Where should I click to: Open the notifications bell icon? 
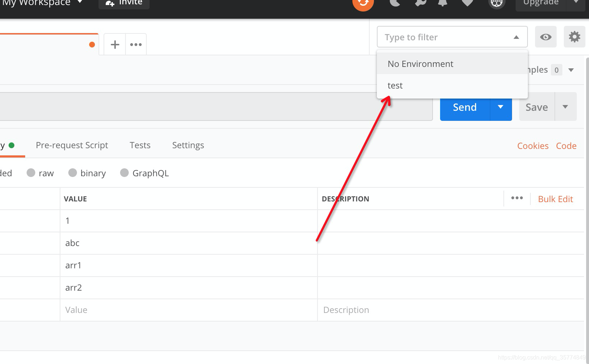click(443, 3)
